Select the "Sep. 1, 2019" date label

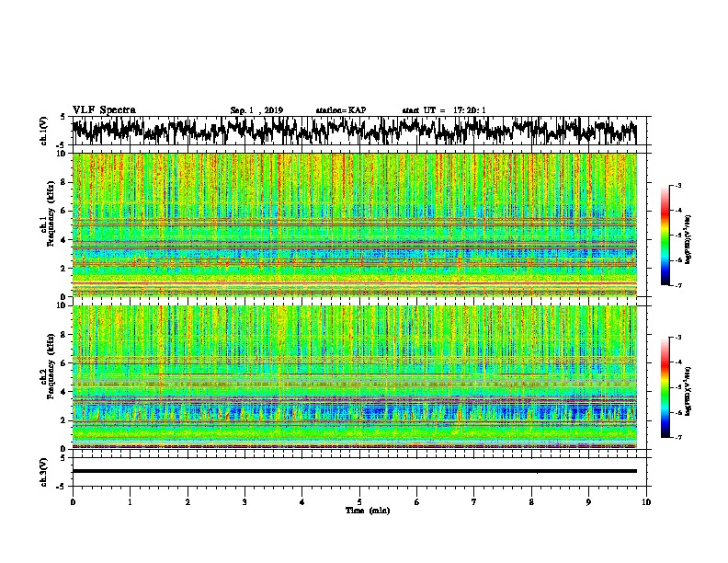pos(256,110)
